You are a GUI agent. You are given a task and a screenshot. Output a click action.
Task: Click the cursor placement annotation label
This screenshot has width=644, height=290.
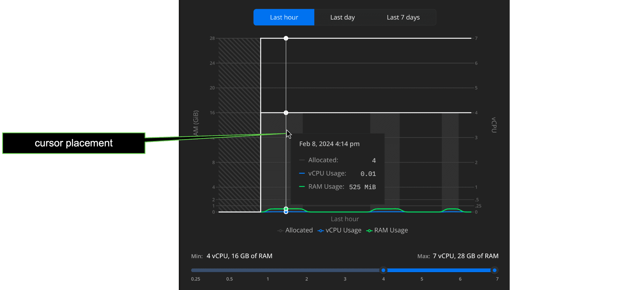coord(74,143)
